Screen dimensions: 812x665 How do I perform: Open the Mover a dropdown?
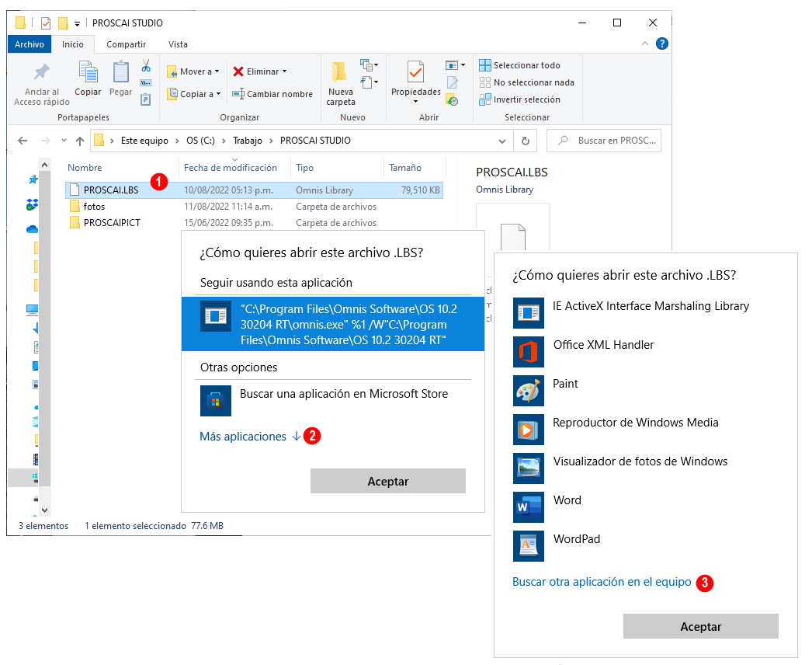point(193,71)
